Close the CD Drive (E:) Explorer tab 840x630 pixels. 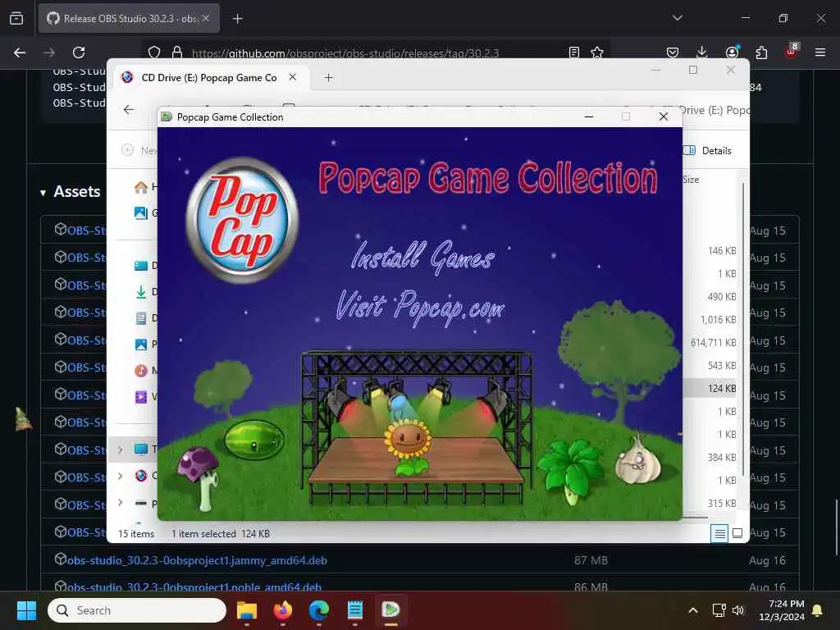293,77
